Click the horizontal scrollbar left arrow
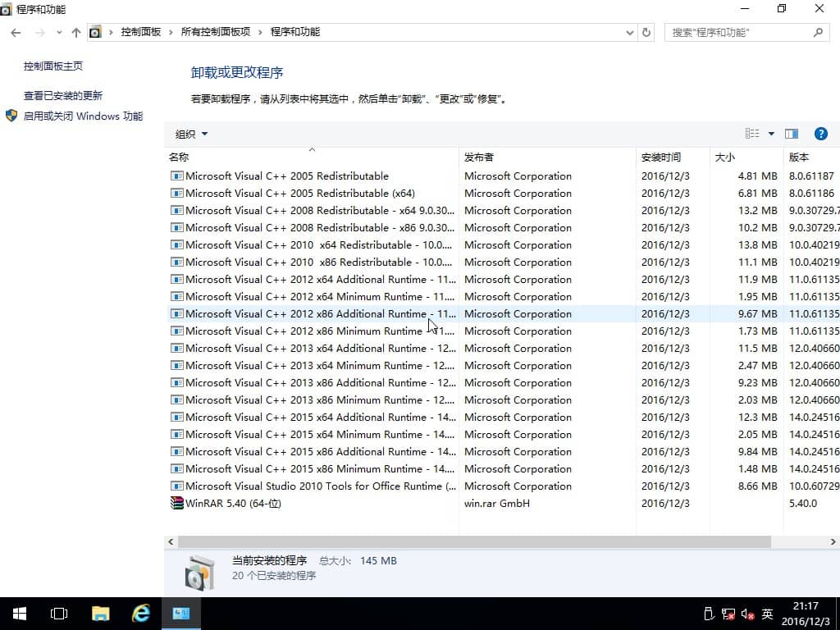The height and width of the screenshot is (630, 840). (171, 541)
